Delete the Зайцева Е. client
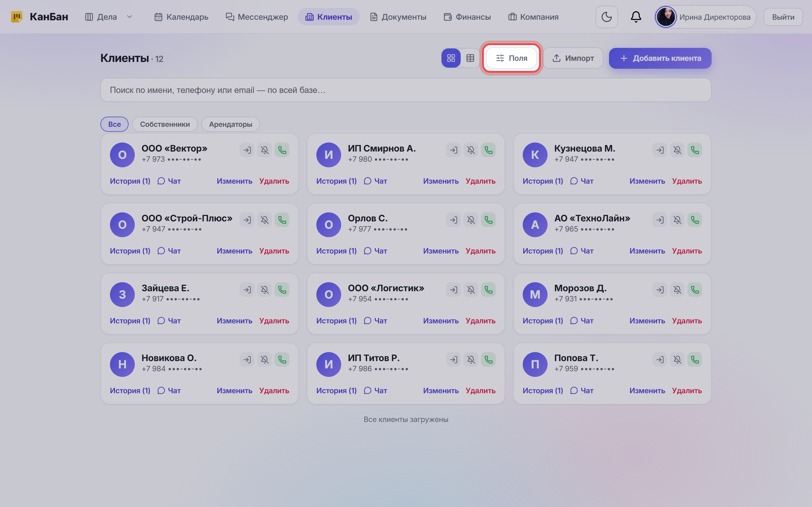 coord(274,321)
